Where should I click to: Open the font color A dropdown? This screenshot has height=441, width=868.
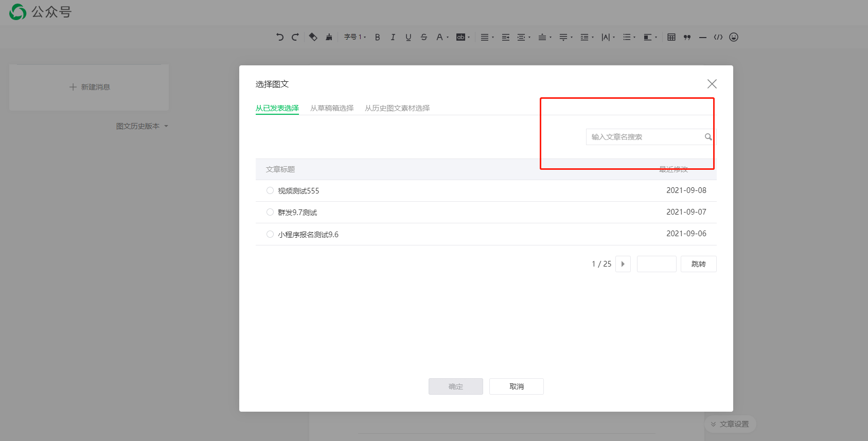442,37
